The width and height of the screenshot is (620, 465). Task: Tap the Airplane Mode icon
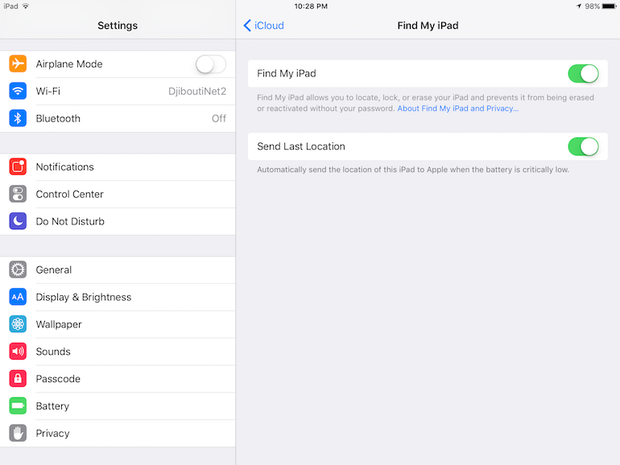tap(18, 64)
